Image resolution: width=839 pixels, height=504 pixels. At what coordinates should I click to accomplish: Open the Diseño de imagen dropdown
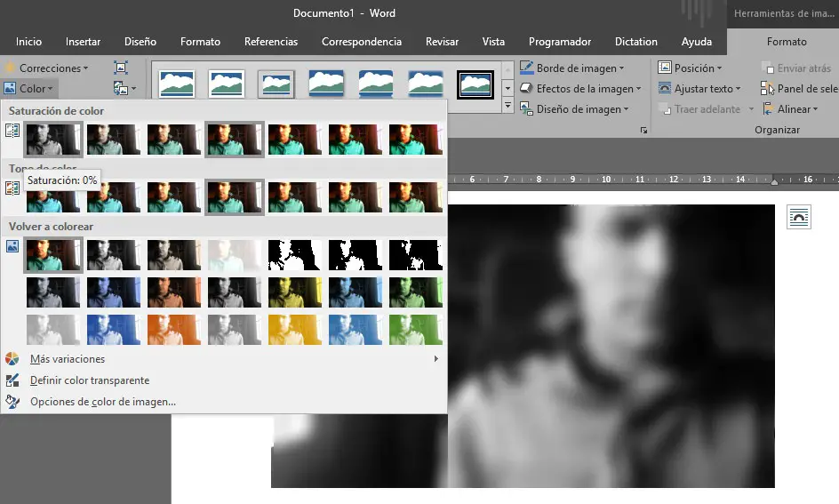coord(574,109)
